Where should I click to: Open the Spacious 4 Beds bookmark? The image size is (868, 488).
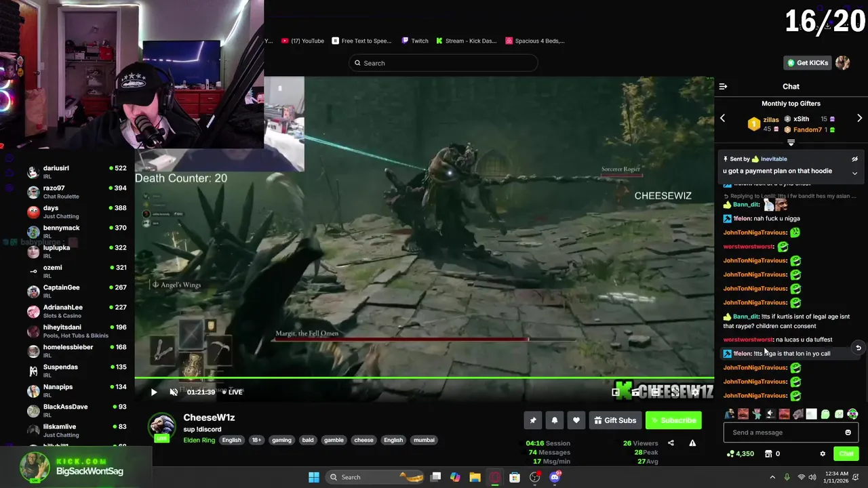click(535, 41)
